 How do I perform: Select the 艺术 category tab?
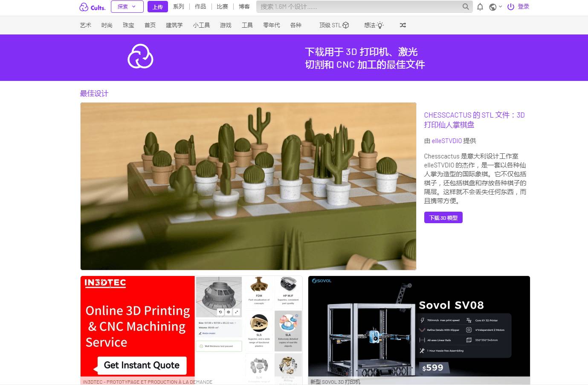[x=85, y=25]
